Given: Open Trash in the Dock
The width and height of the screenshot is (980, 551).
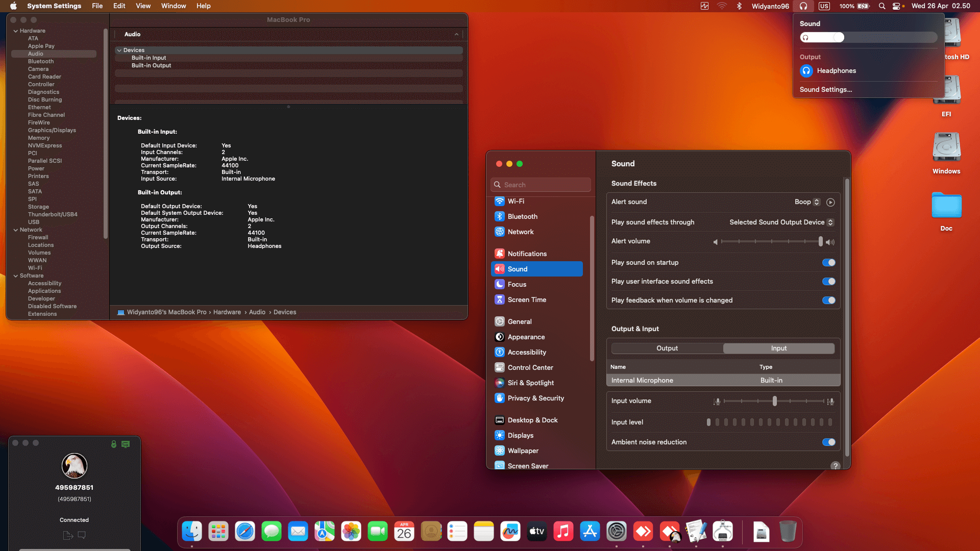Looking at the screenshot, I should [788, 532].
